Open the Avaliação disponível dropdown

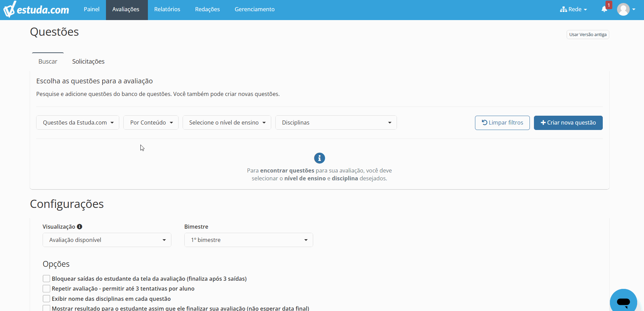click(107, 240)
